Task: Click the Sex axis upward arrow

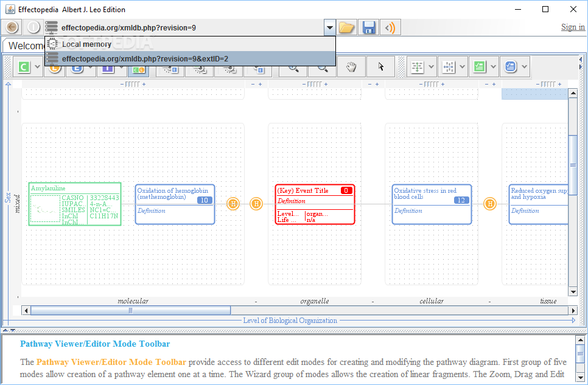Action: [9, 85]
